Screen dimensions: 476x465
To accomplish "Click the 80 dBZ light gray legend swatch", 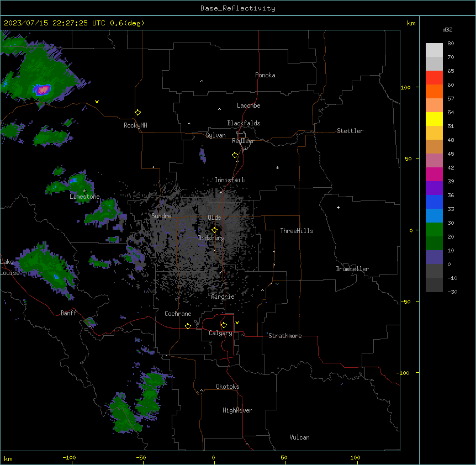I will click(x=434, y=50).
